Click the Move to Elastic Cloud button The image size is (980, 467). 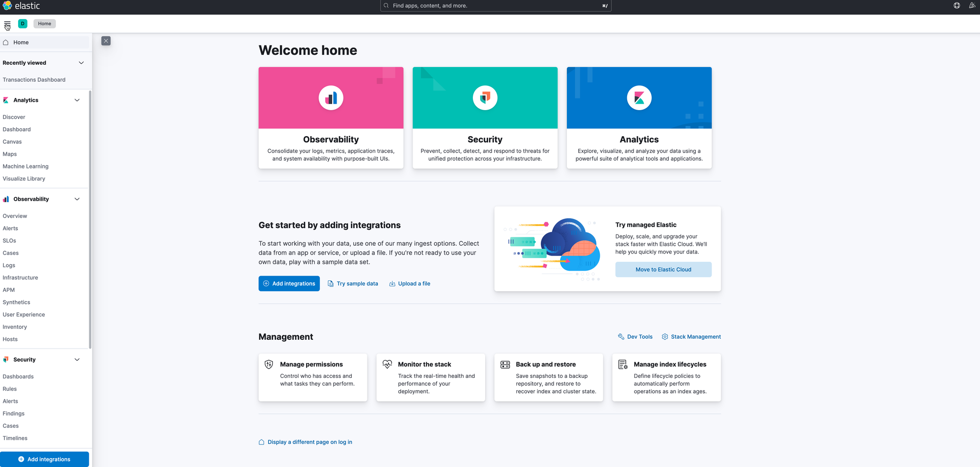[663, 270]
